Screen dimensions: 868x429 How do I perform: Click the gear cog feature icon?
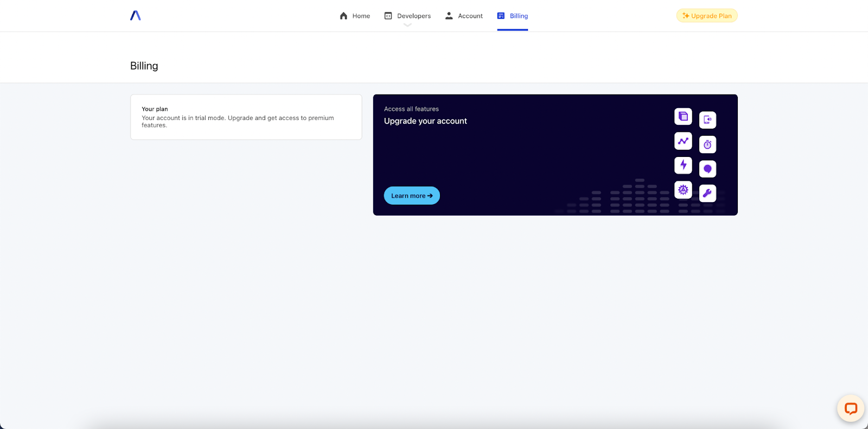click(x=683, y=190)
